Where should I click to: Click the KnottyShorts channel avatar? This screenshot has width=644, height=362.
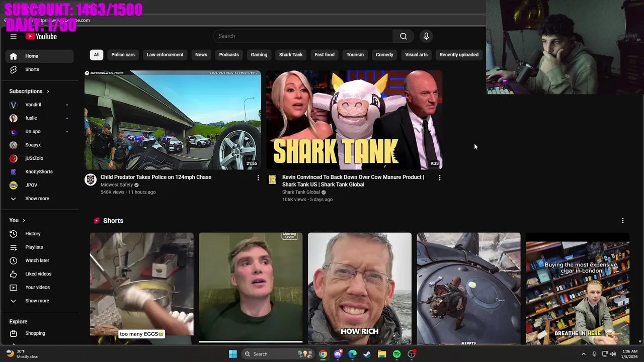(14, 171)
